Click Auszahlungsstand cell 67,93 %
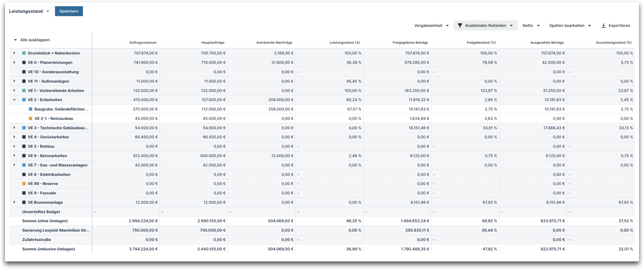644x269 pixels. 626,202
